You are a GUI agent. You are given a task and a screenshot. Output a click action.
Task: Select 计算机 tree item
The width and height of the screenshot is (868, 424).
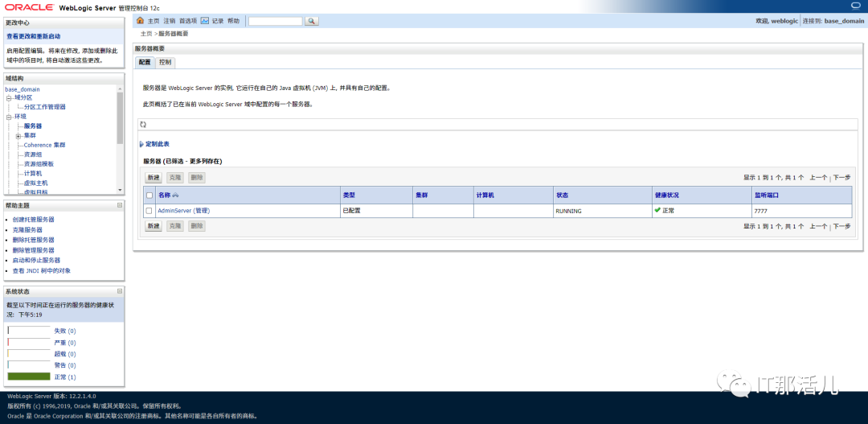click(33, 173)
